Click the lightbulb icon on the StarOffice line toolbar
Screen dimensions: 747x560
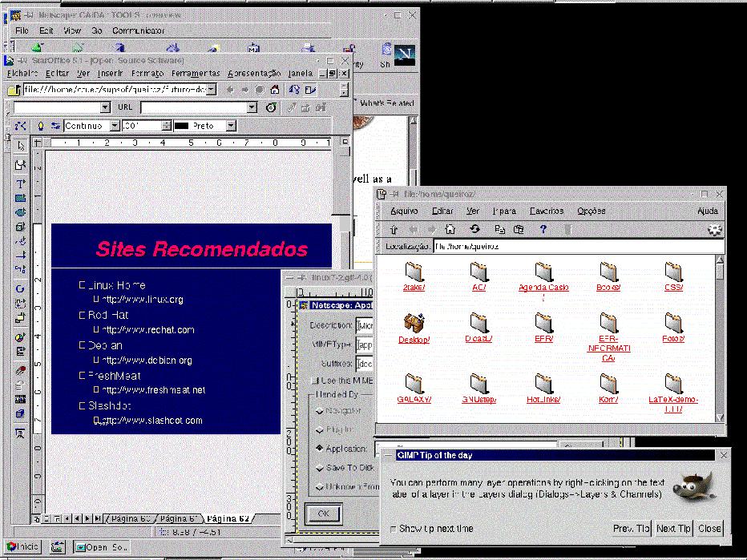pos(41,126)
